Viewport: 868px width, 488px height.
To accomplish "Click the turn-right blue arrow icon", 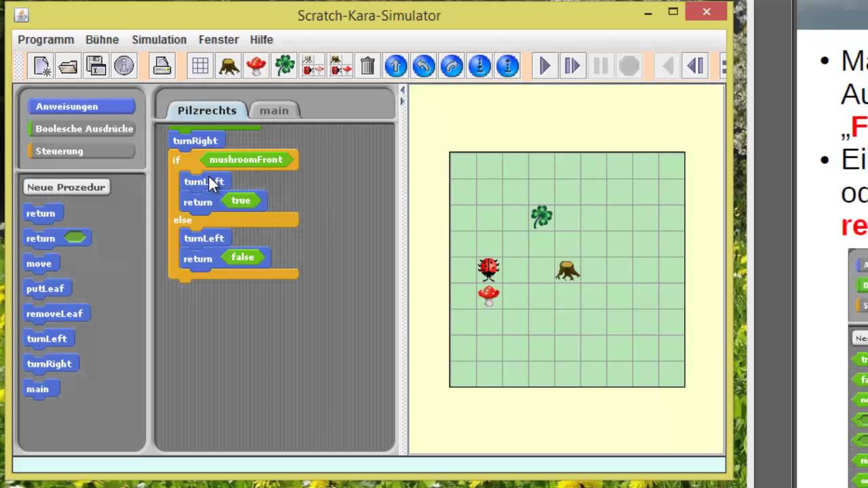I will coord(452,66).
